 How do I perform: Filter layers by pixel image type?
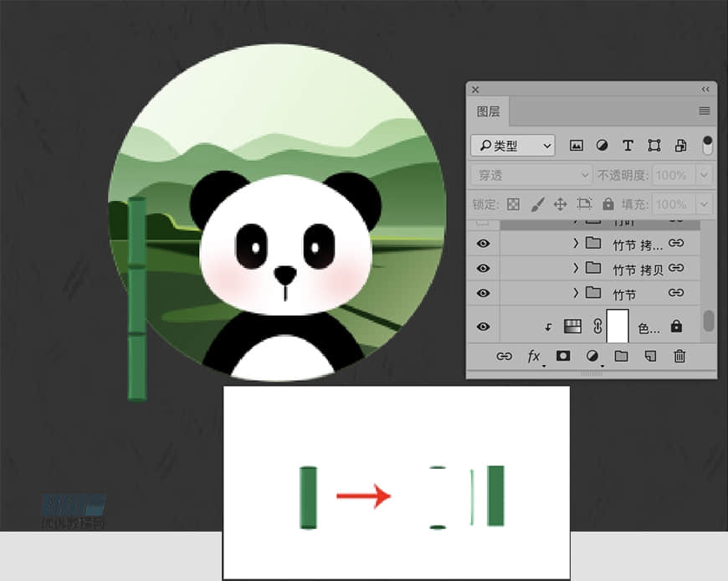click(577, 146)
